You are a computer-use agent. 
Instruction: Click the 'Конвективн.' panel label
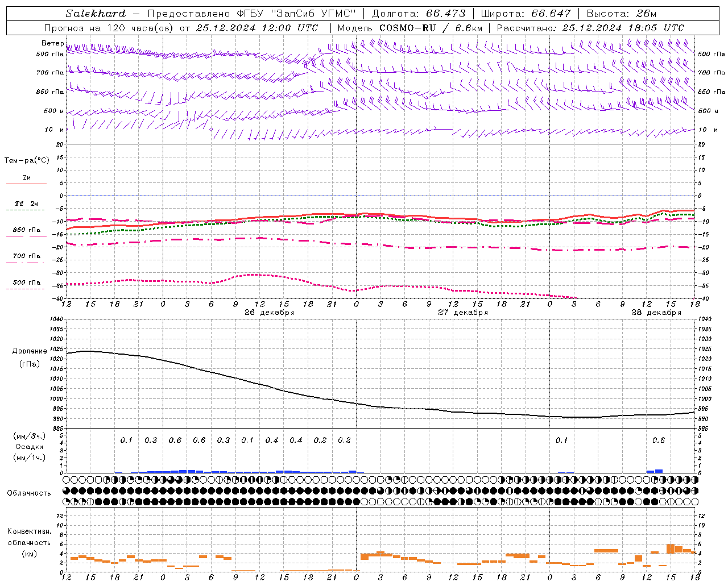click(x=30, y=531)
